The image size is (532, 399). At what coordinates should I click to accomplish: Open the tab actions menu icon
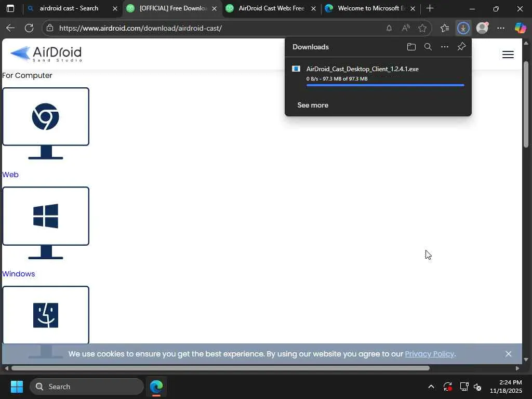[x=10, y=8]
